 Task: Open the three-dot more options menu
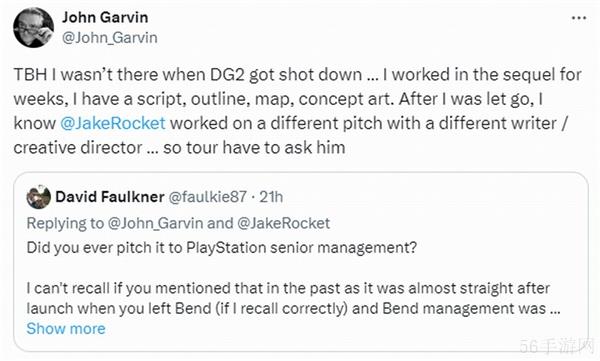pos(579,18)
